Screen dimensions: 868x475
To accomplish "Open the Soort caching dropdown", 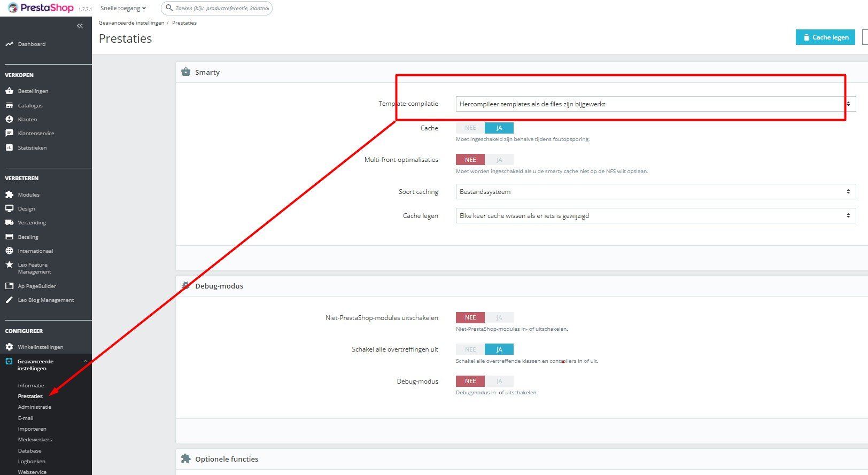I will click(656, 191).
